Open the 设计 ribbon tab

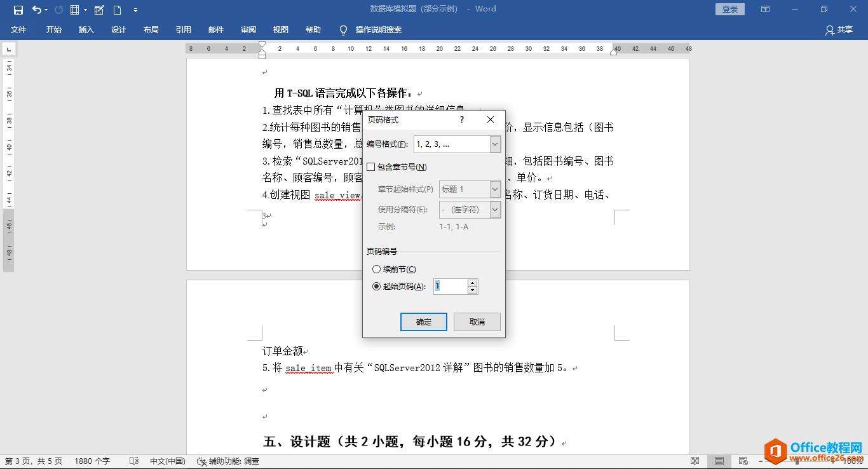[119, 30]
